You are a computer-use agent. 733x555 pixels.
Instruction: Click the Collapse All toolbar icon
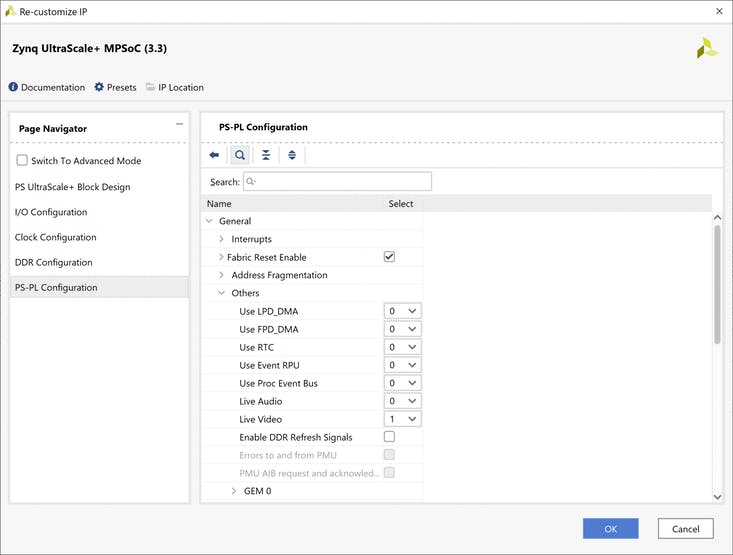point(266,155)
